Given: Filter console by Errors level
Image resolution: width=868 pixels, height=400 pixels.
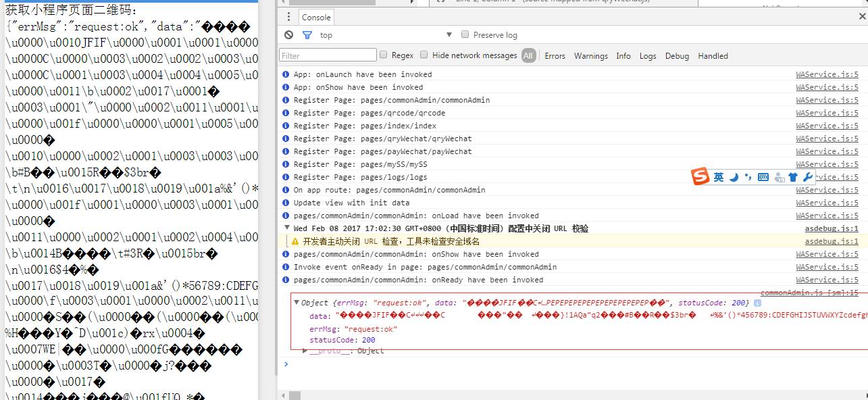Looking at the screenshot, I should [555, 56].
